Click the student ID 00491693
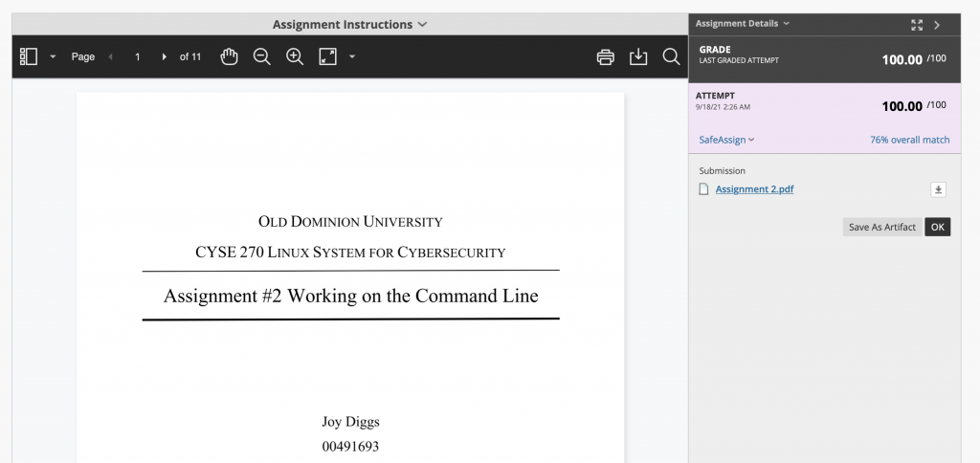Viewport: 980px width, 463px height. [350, 447]
